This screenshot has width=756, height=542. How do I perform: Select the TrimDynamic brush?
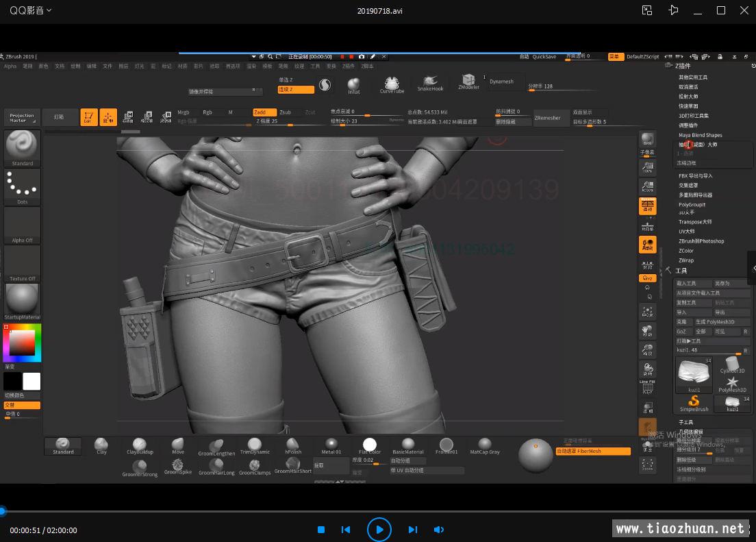[x=255, y=447]
